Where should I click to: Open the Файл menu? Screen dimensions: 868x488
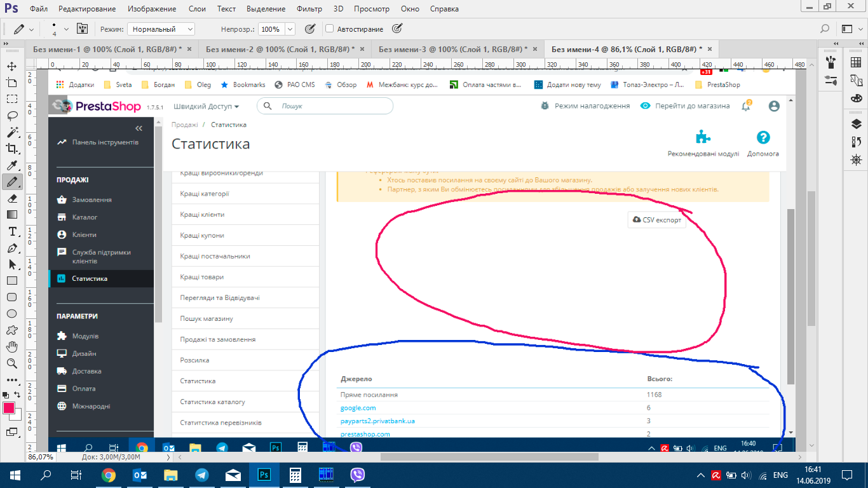point(39,9)
